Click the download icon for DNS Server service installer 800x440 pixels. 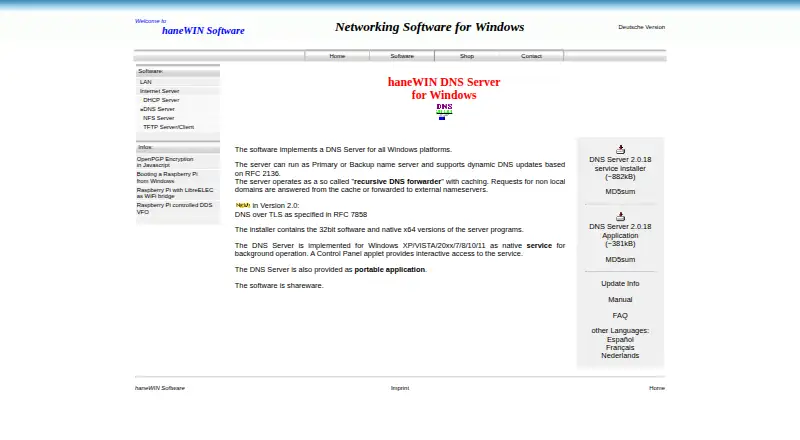[620, 150]
